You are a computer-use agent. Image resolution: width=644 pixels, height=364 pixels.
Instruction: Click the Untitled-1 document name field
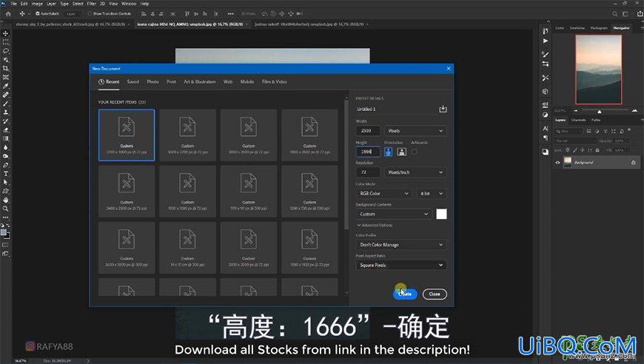[x=395, y=109]
